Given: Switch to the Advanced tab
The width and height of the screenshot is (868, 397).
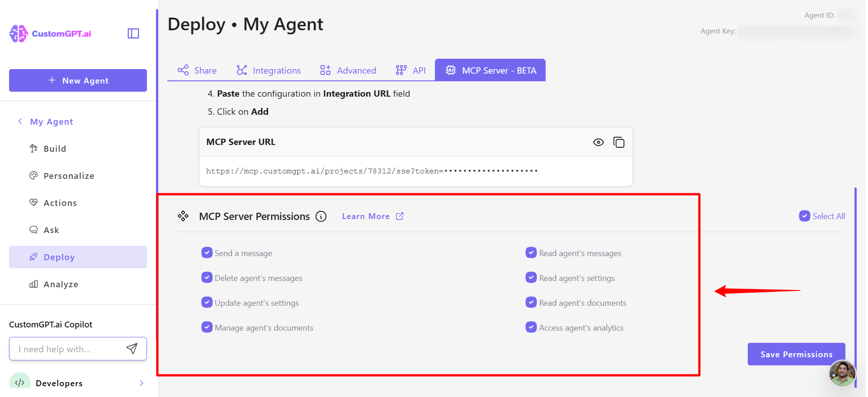Looking at the screenshot, I should pos(348,70).
